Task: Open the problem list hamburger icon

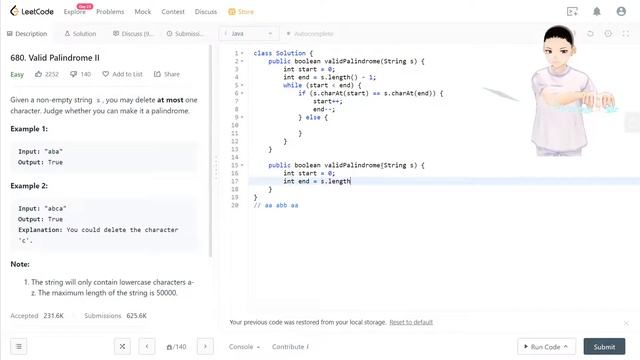Action: tap(19, 347)
